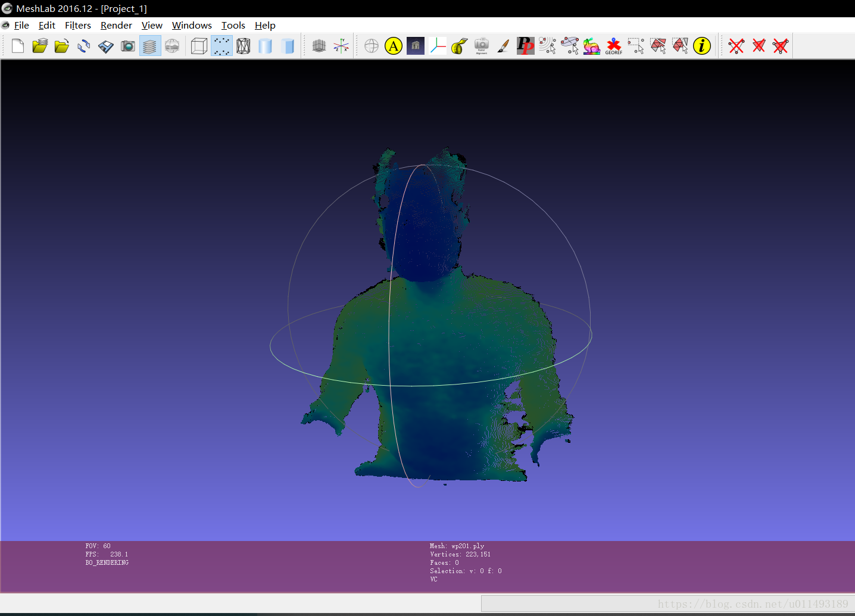Image resolution: width=855 pixels, height=616 pixels.
Task: Open the File menu
Action: coord(21,25)
